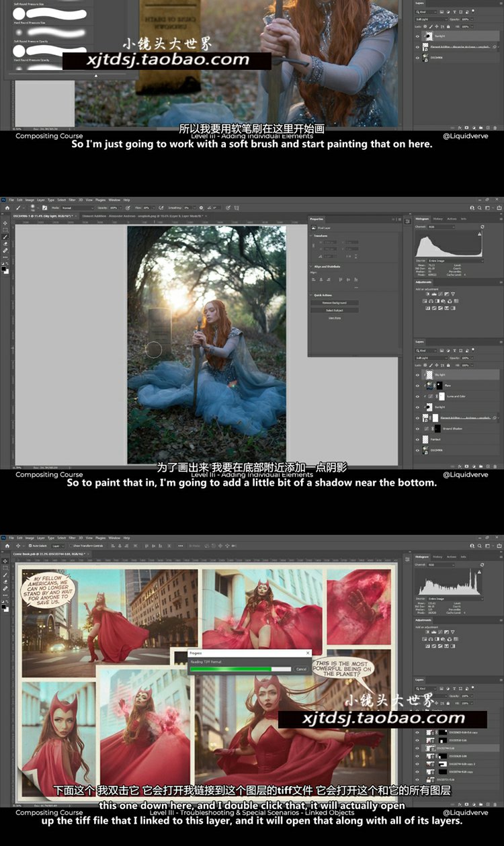Image resolution: width=504 pixels, height=846 pixels.
Task: Click the search icon in the DSC04906 window's top bar
Action: (x=480, y=208)
